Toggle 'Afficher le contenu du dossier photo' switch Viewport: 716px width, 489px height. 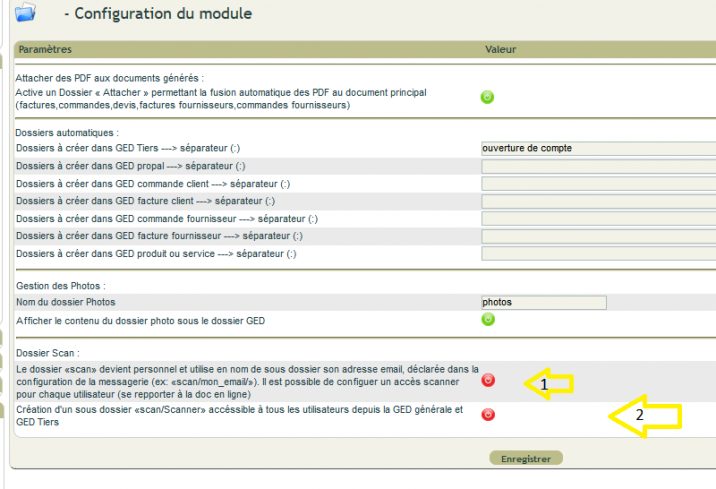(x=488, y=319)
